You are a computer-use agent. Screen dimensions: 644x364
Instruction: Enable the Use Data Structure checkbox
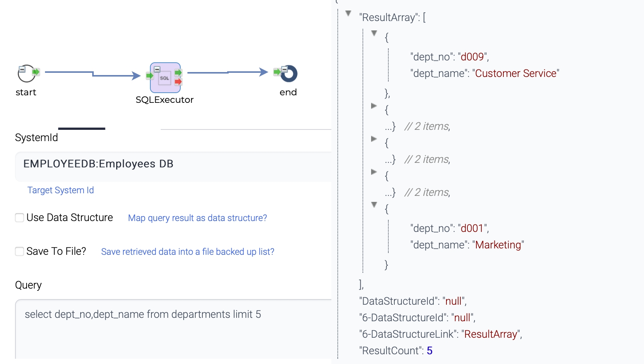(19, 218)
